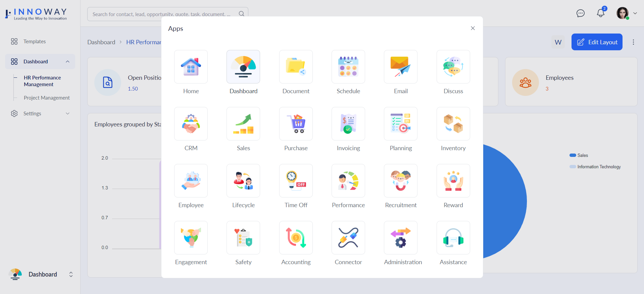This screenshot has width=644, height=294.
Task: Close the Apps dialog
Action: pos(473,28)
